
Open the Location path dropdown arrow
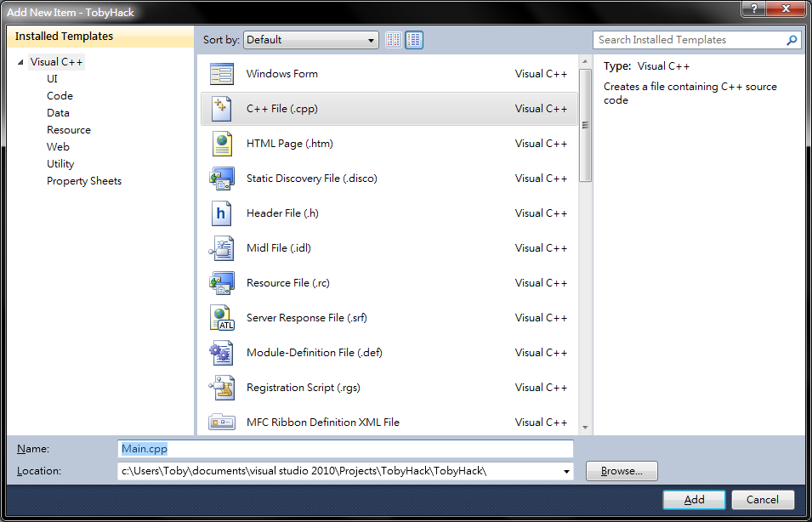pos(565,471)
